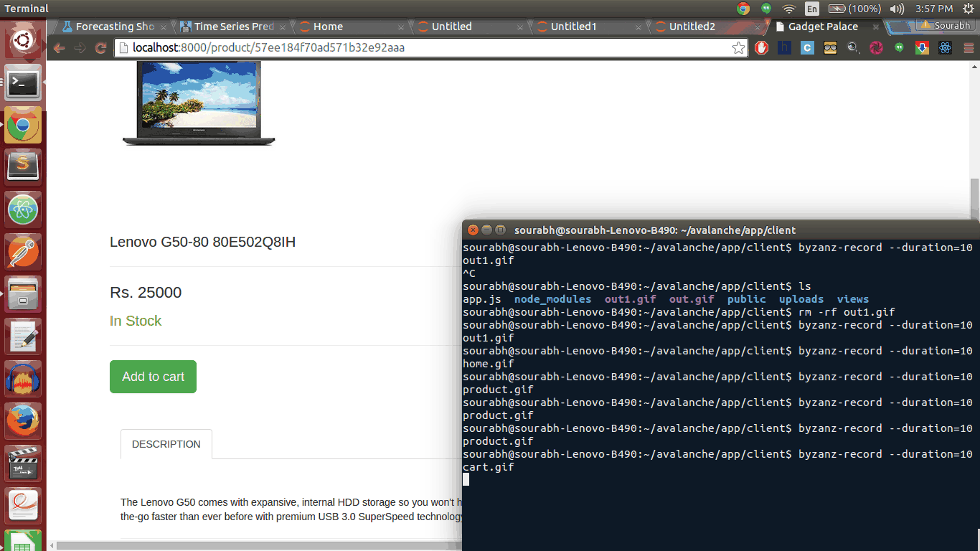980x551 pixels.
Task: Click out.gif in terminal ls output
Action: [x=692, y=299]
